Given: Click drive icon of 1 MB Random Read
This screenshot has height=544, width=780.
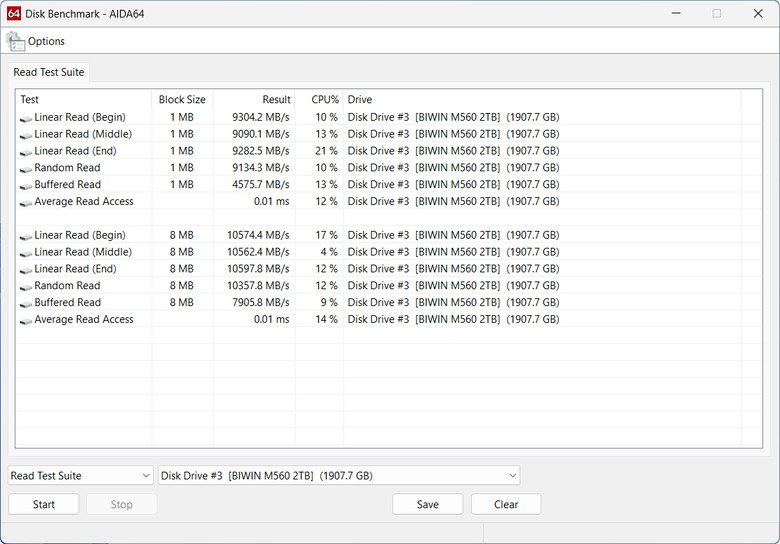Looking at the screenshot, I should (x=26, y=170).
